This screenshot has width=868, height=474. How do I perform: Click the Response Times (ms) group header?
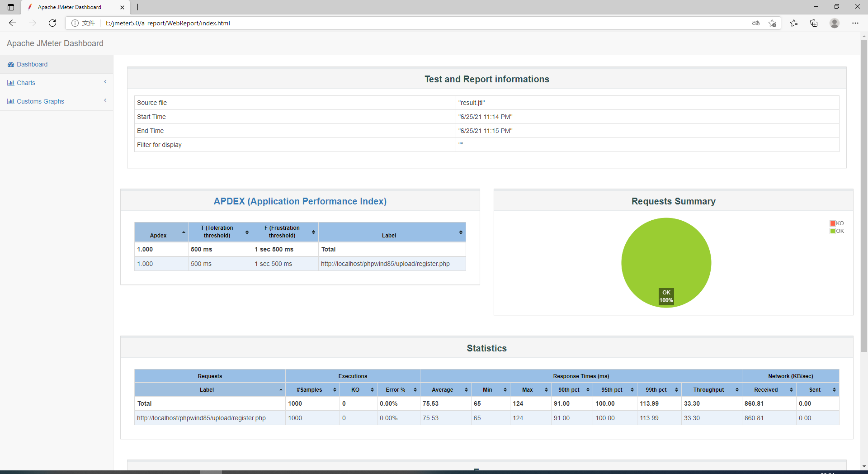(x=581, y=376)
